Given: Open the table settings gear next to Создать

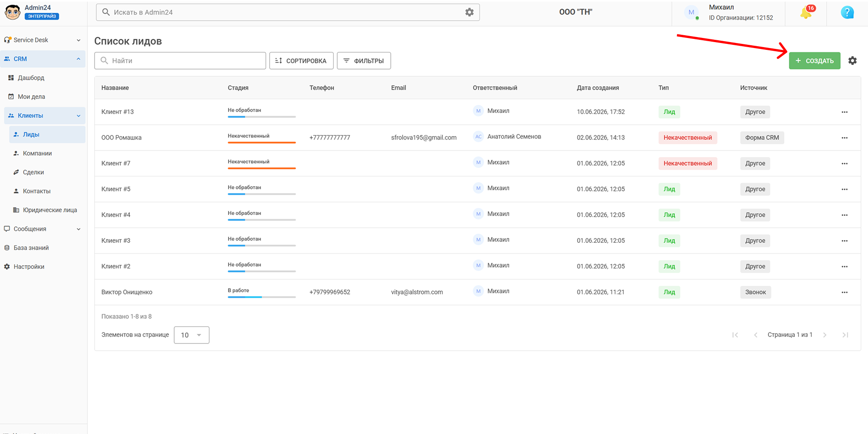Looking at the screenshot, I should click(x=852, y=60).
